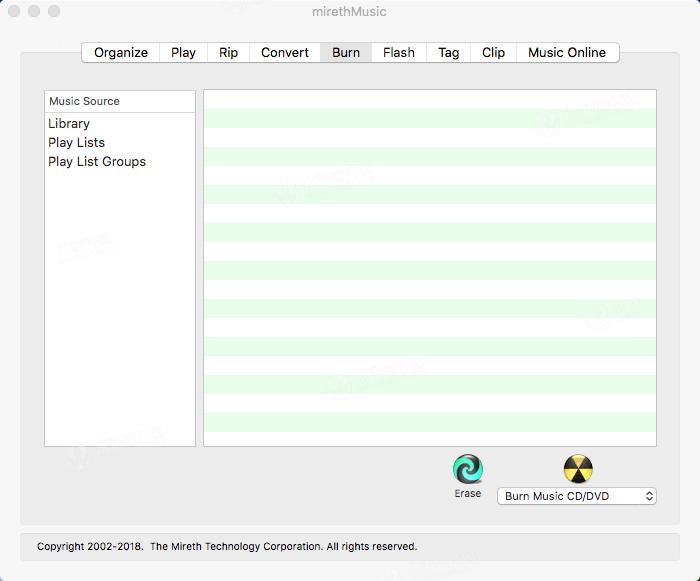This screenshot has height=581, width=700.
Task: Click the swirl Erase disc icon
Action: 467,469
